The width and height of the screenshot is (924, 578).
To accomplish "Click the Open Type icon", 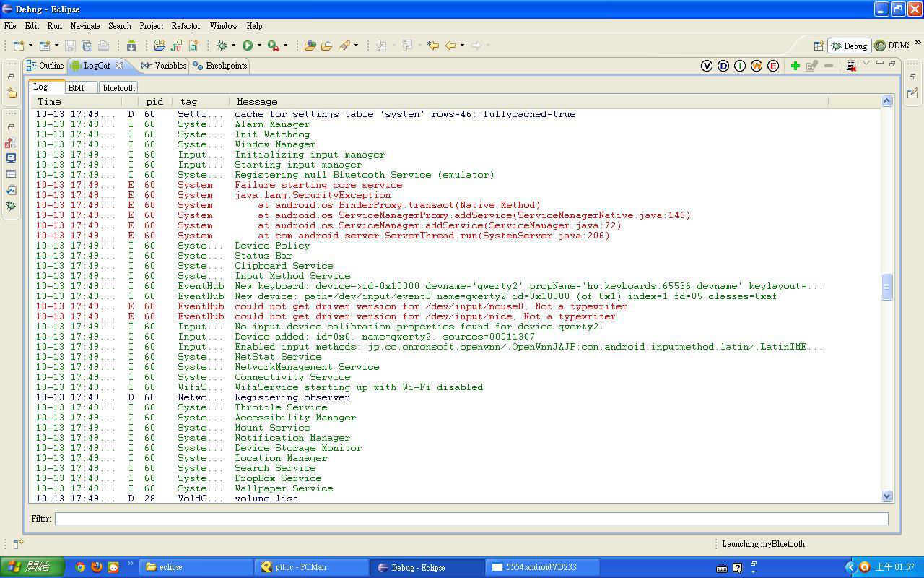I will tap(310, 46).
